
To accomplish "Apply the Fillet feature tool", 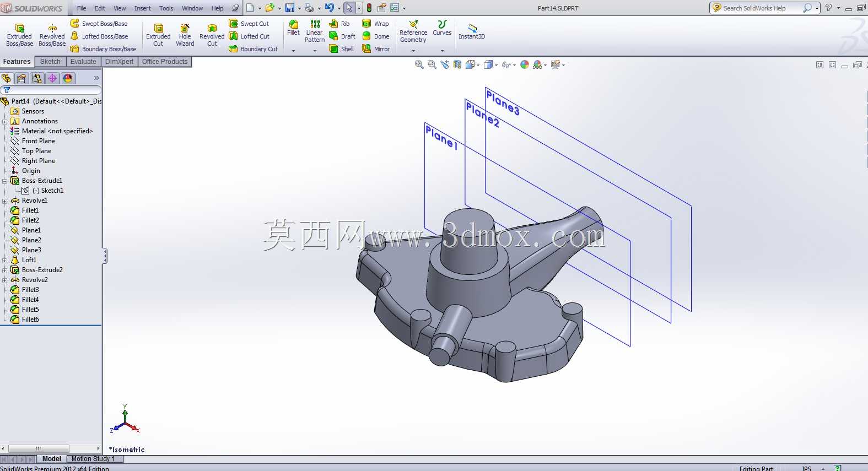I will click(294, 28).
